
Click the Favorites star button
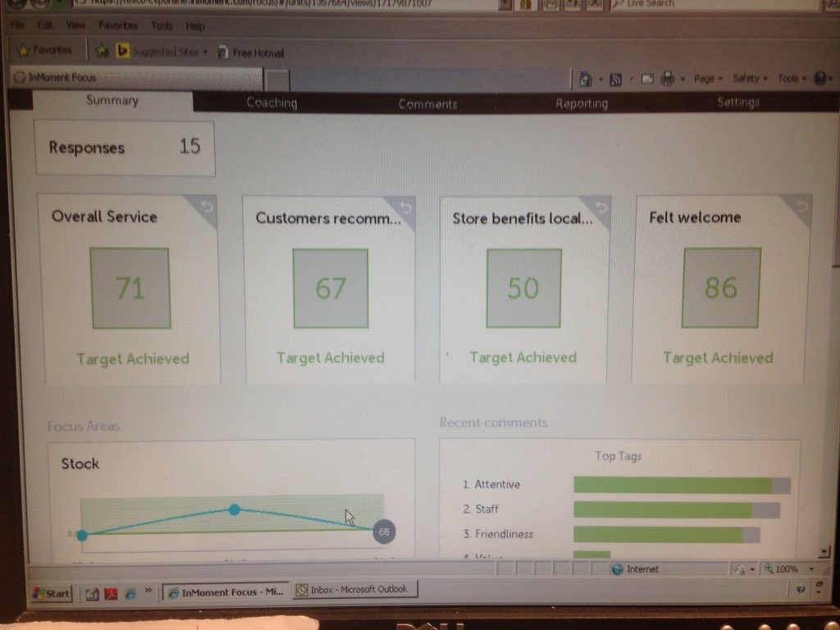tap(45, 50)
